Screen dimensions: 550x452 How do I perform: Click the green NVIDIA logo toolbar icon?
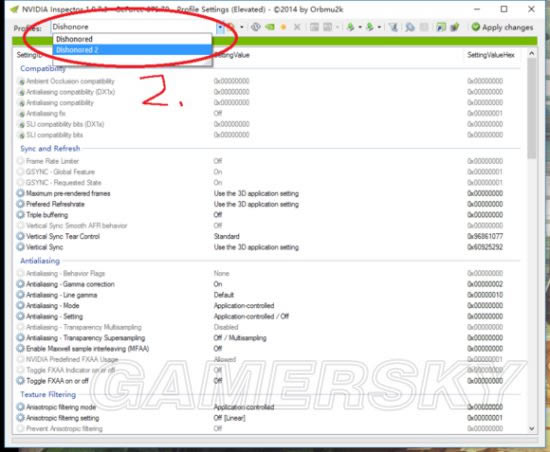270,27
